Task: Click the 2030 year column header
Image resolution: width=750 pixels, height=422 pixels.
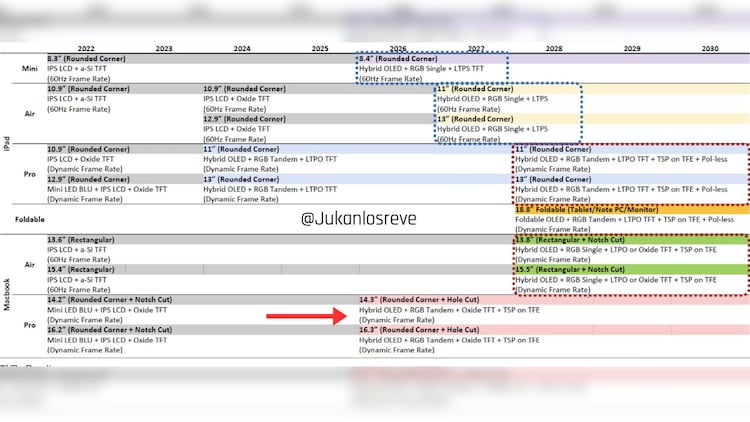Action: 709,48
